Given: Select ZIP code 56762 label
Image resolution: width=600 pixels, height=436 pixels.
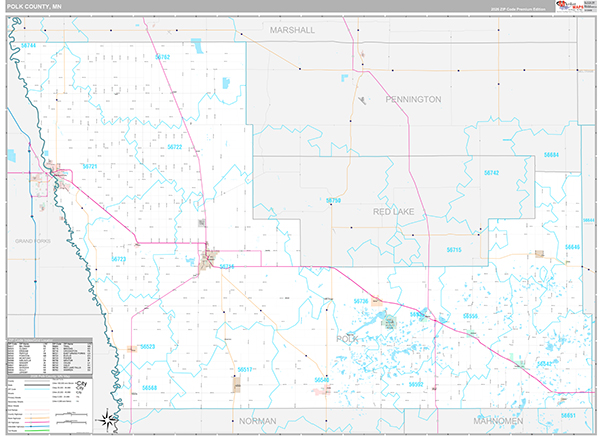Looking at the screenshot, I should [162, 57].
